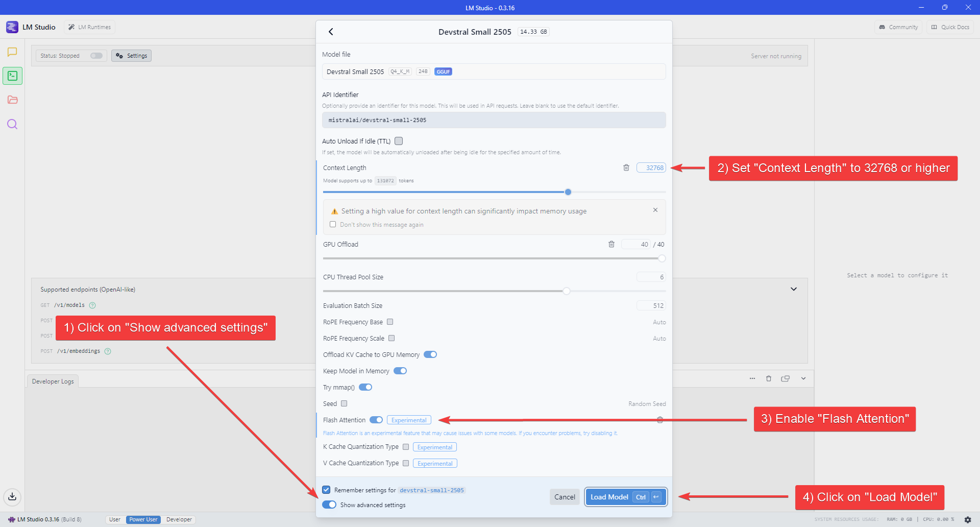
Task: Open the Developer Logs more options menu
Action: tap(752, 378)
